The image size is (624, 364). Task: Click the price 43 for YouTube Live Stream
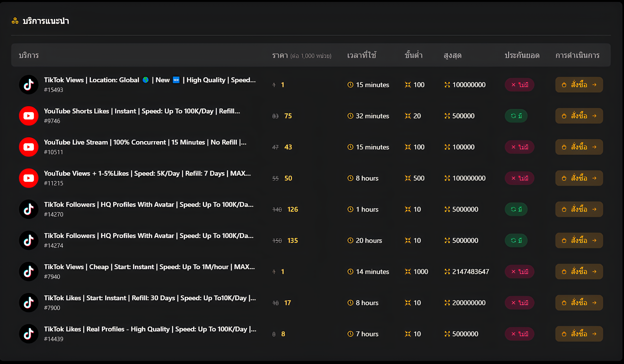point(288,147)
